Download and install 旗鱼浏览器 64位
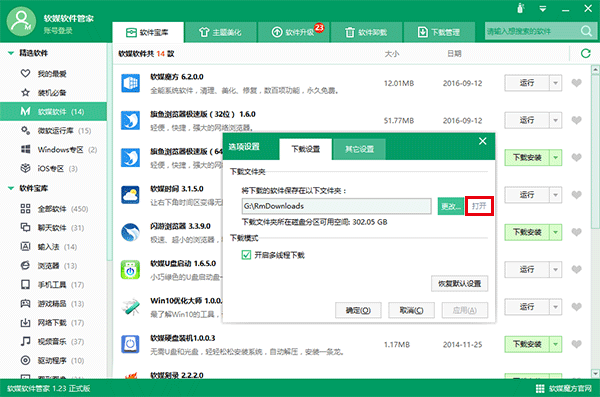Viewport: 600px width, 397px height. pos(527,157)
